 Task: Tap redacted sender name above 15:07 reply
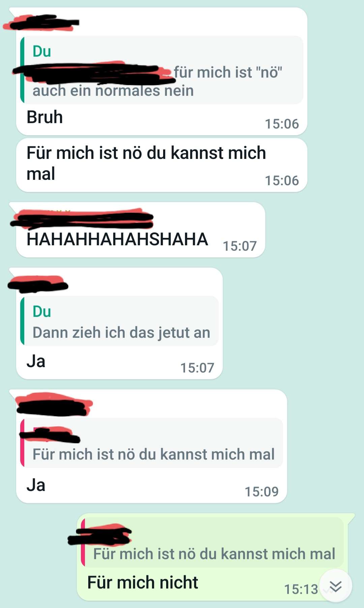tap(38, 284)
